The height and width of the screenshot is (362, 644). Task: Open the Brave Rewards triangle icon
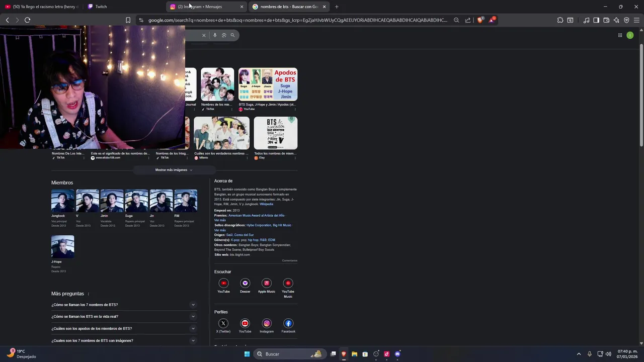pos(492,20)
